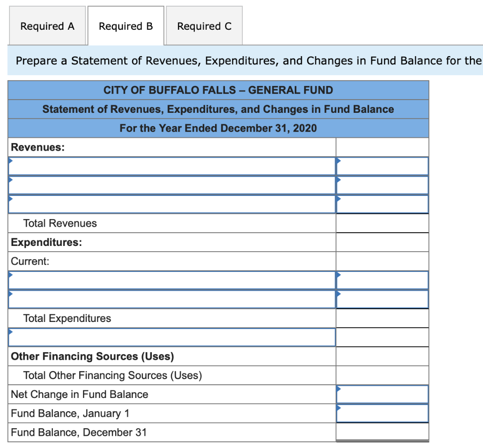Screen dimensions: 483x448
Task: Open the dropdown below Total Expenditures row
Action: (9, 332)
